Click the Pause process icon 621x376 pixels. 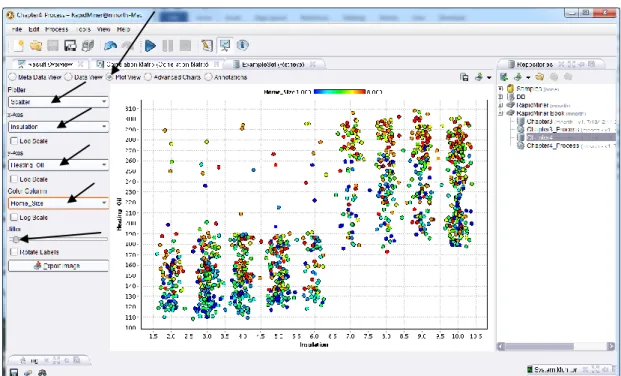point(168,46)
